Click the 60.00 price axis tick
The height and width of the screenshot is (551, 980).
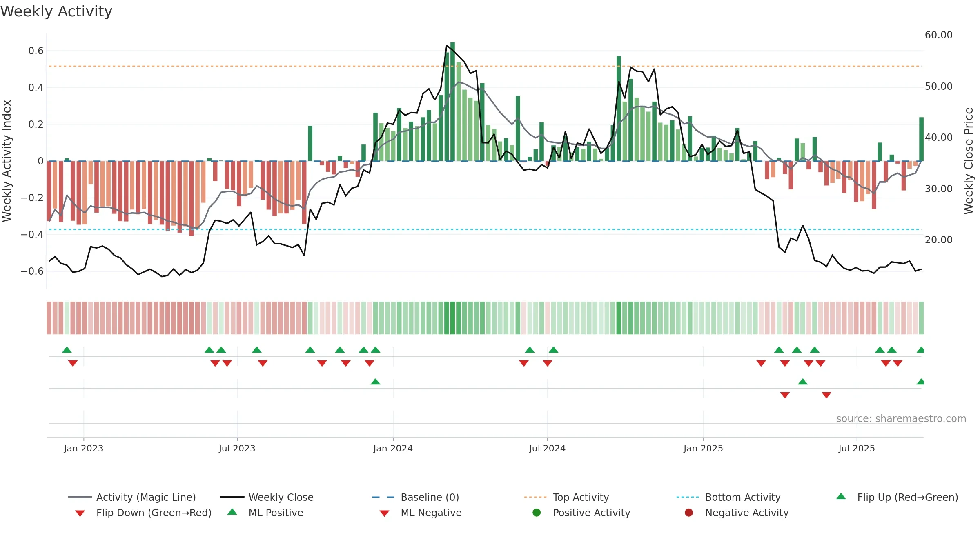[x=939, y=35]
